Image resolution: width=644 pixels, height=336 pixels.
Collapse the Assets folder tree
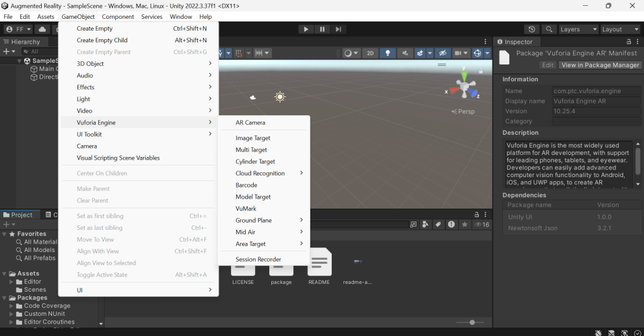pyautogui.click(x=5, y=273)
